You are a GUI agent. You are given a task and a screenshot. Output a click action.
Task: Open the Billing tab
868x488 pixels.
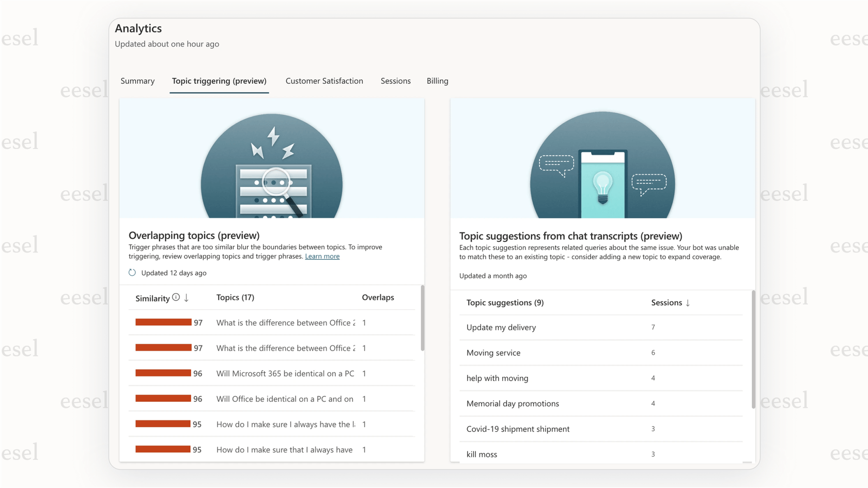coord(437,81)
